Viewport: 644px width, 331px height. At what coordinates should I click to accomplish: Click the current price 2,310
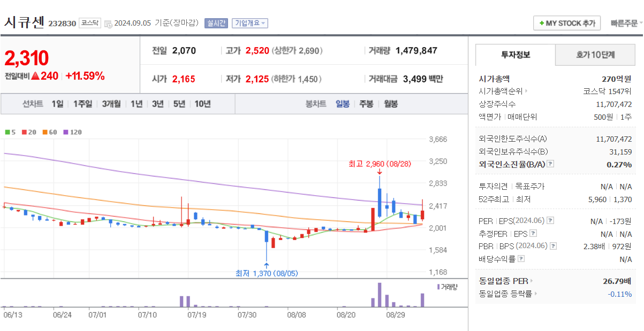point(27,58)
